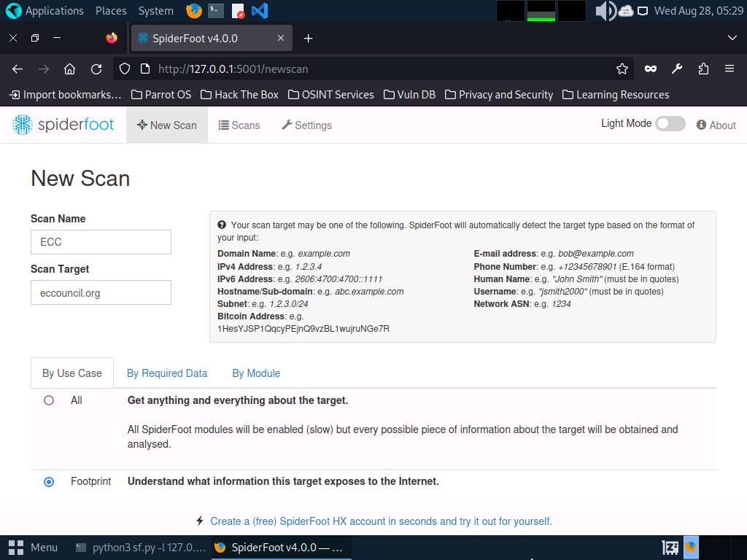Open the Firefox extensions puzzle icon
This screenshot has width=747, height=560.
pos(703,69)
